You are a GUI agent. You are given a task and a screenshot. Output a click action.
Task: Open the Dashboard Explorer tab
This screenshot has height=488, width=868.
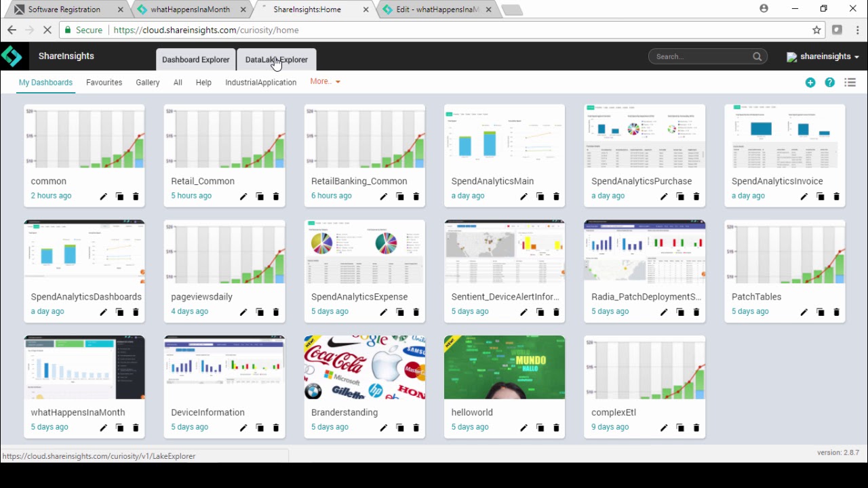195,60
